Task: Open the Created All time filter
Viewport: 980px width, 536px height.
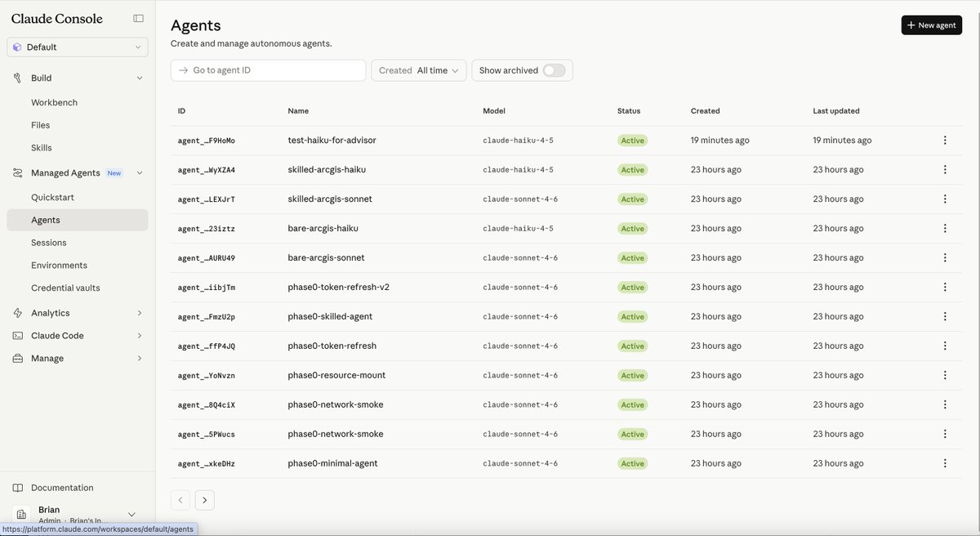Action: click(x=419, y=70)
